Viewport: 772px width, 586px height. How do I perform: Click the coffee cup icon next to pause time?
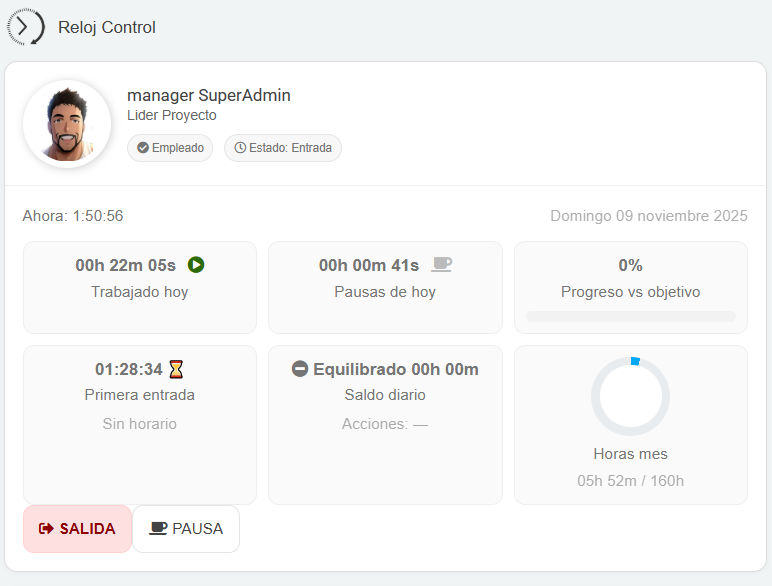[441, 265]
